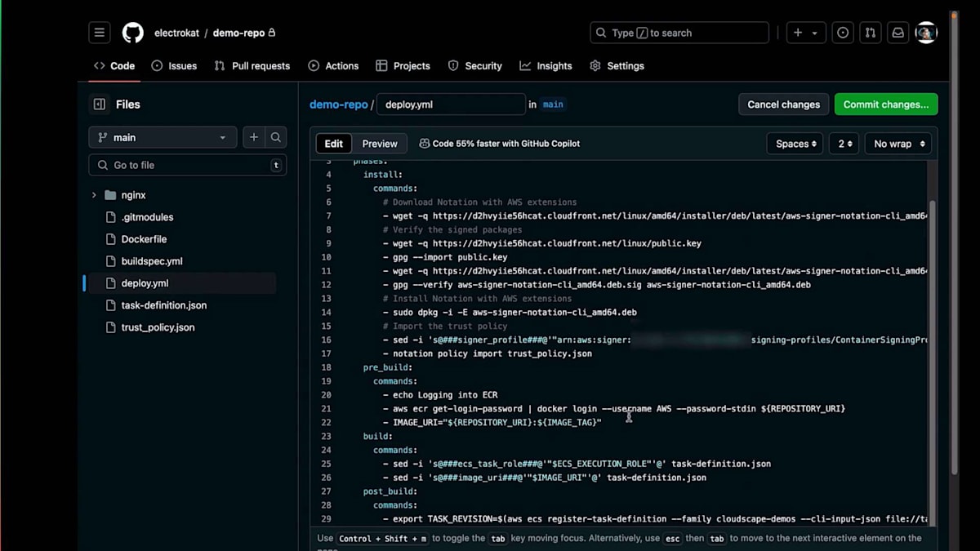Switch to the Preview tab
The image size is (980, 551).
click(x=380, y=144)
